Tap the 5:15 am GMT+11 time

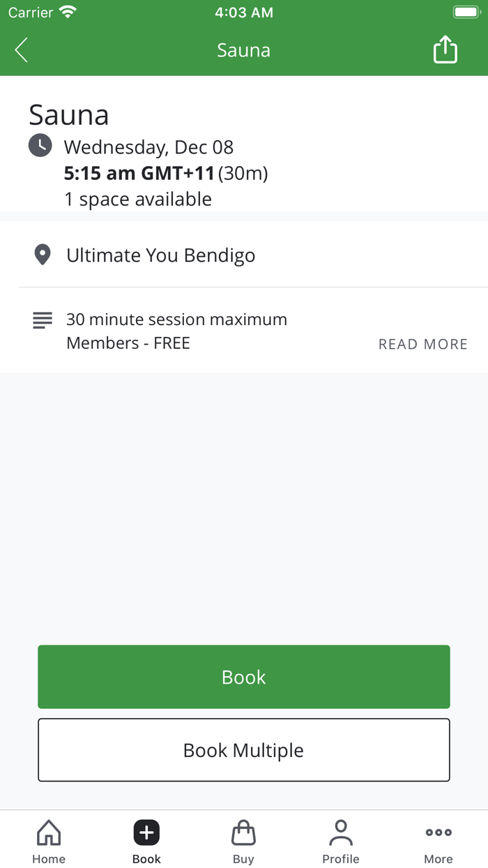[x=139, y=173]
